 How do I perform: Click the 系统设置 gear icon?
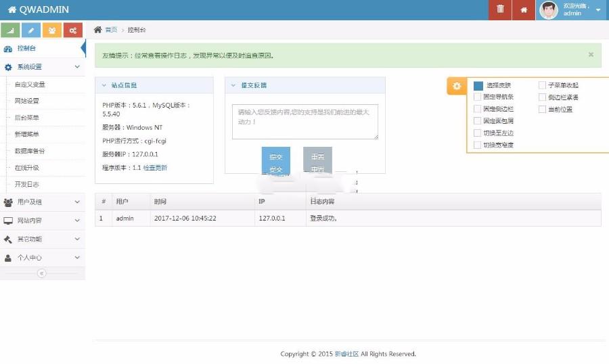point(8,67)
